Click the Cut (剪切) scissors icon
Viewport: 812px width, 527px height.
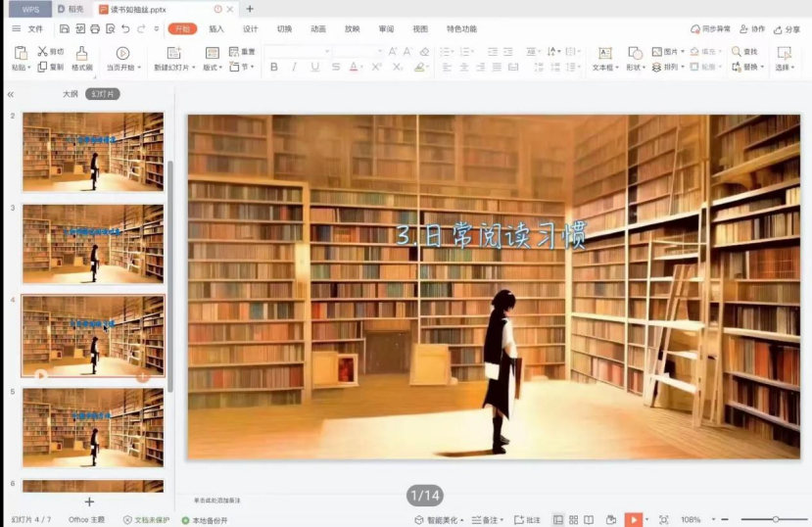tap(42, 52)
